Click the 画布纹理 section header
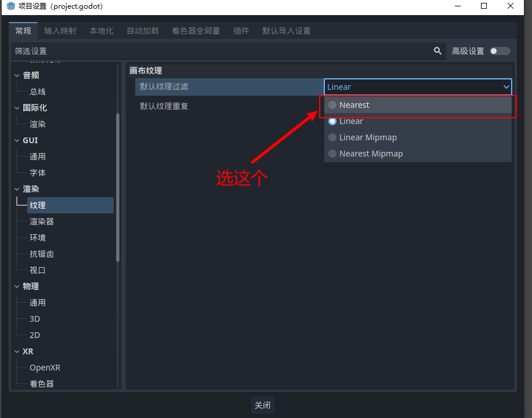The width and height of the screenshot is (532, 418). pyautogui.click(x=146, y=71)
